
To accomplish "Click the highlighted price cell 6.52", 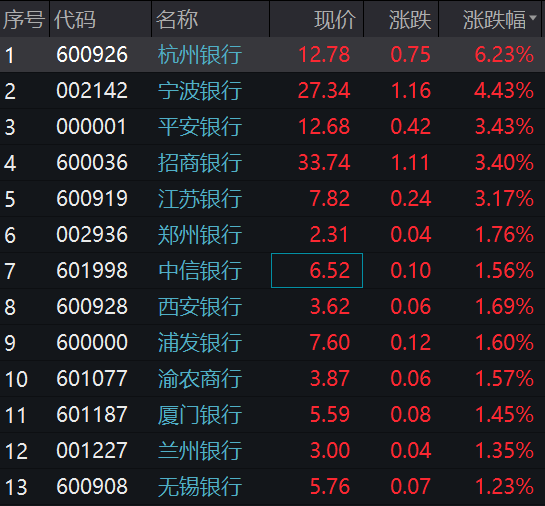I will click(317, 271).
